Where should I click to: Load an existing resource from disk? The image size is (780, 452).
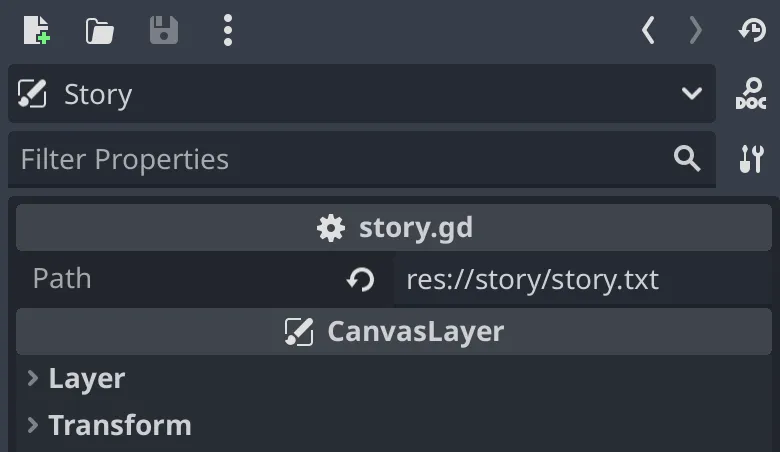pos(99,31)
